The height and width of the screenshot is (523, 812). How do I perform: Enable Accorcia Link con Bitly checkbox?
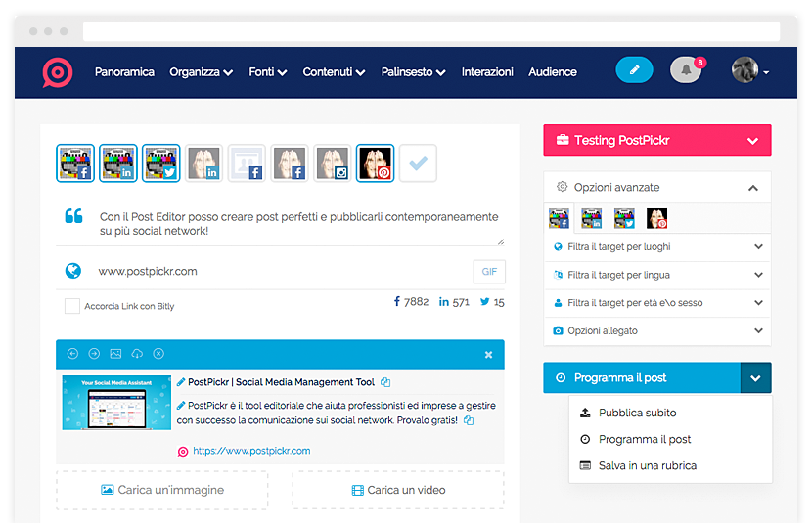[72, 306]
